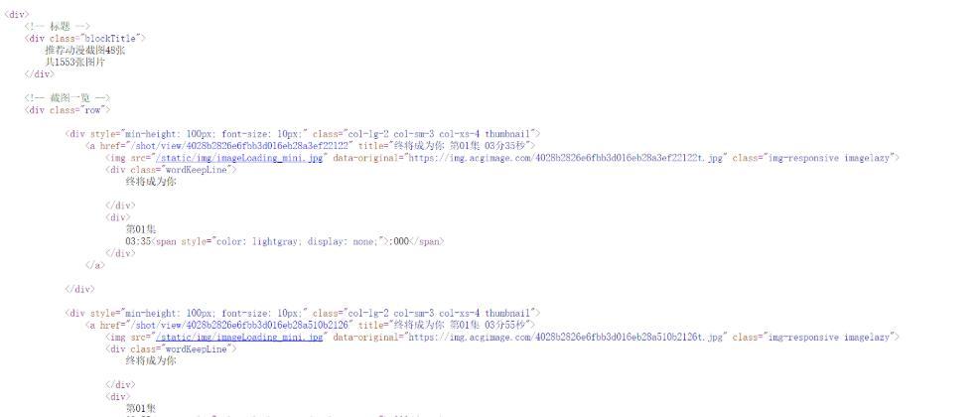Click the closing a tag
This screenshot has height=417, width=980.
tap(95, 265)
